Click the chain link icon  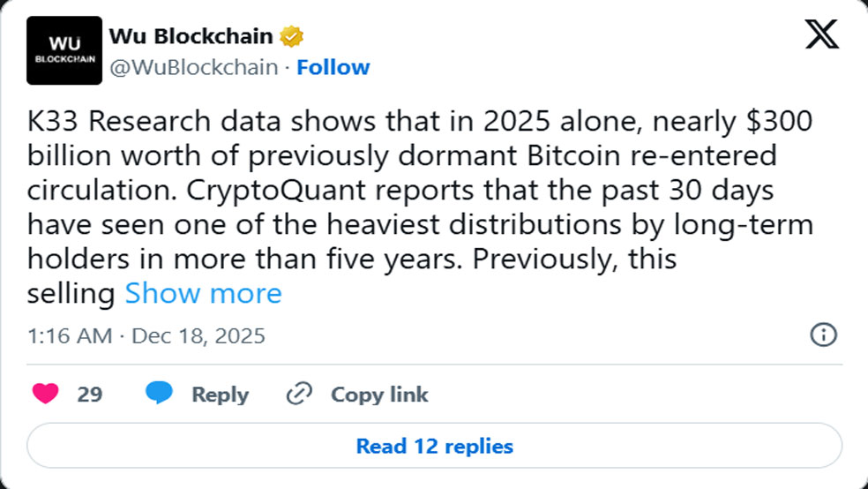click(300, 394)
